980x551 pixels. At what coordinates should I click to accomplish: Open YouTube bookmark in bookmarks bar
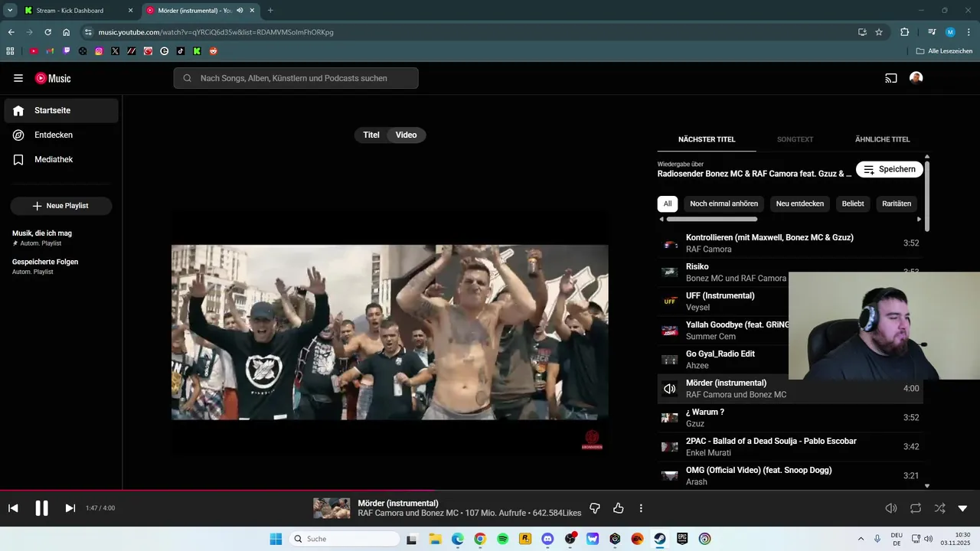tap(34, 51)
